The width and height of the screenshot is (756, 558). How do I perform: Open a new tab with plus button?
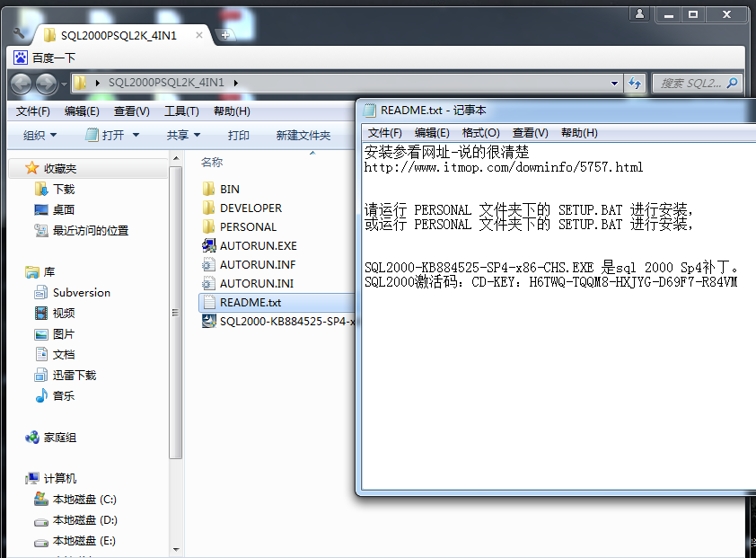coord(224,35)
